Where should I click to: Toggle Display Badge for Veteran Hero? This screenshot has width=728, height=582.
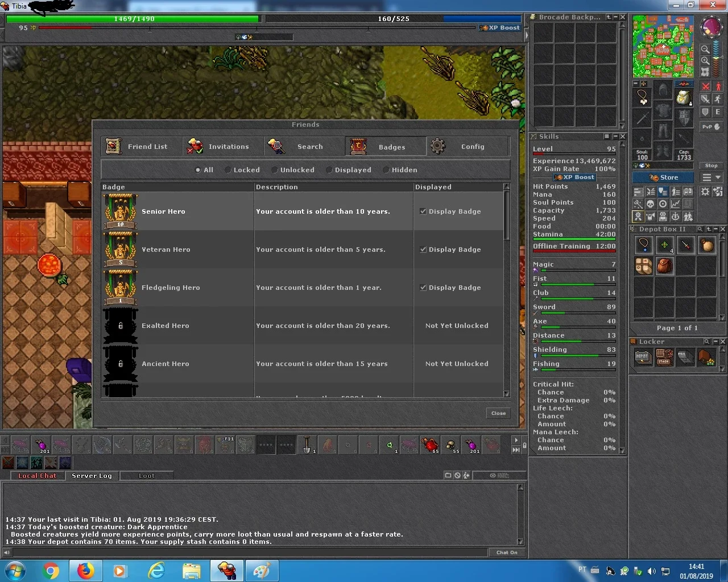423,250
